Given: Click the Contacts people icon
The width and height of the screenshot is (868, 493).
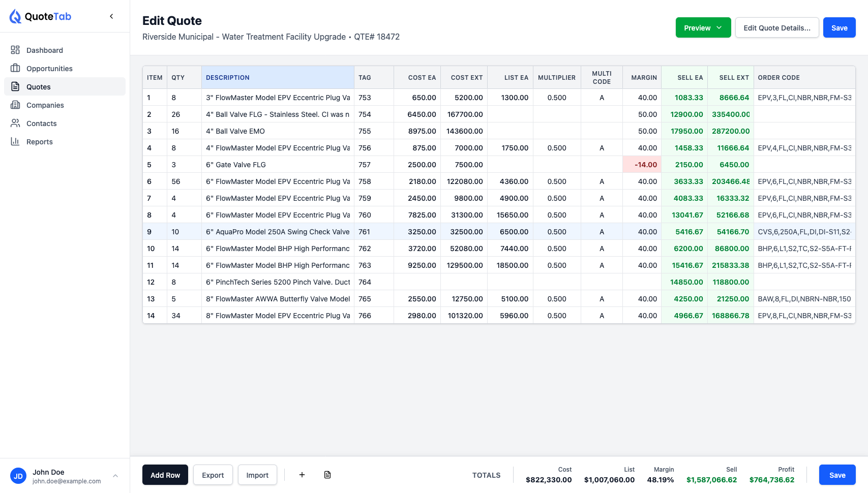Looking at the screenshot, I should pyautogui.click(x=15, y=123).
